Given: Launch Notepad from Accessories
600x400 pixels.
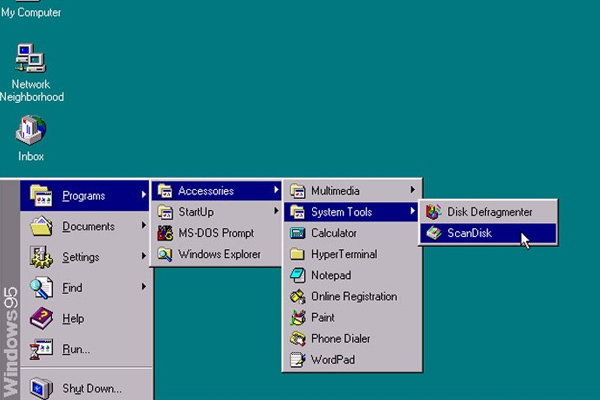Looking at the screenshot, I should click(351, 275).
